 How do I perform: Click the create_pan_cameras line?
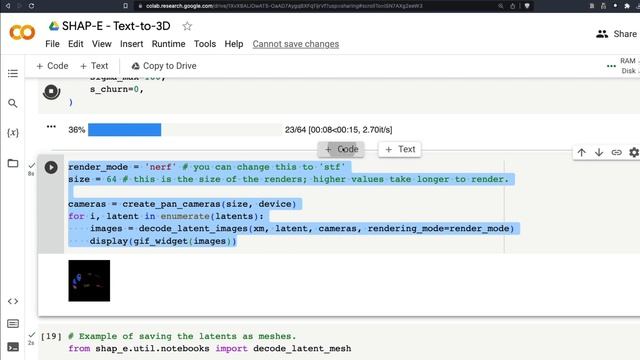[182, 204]
